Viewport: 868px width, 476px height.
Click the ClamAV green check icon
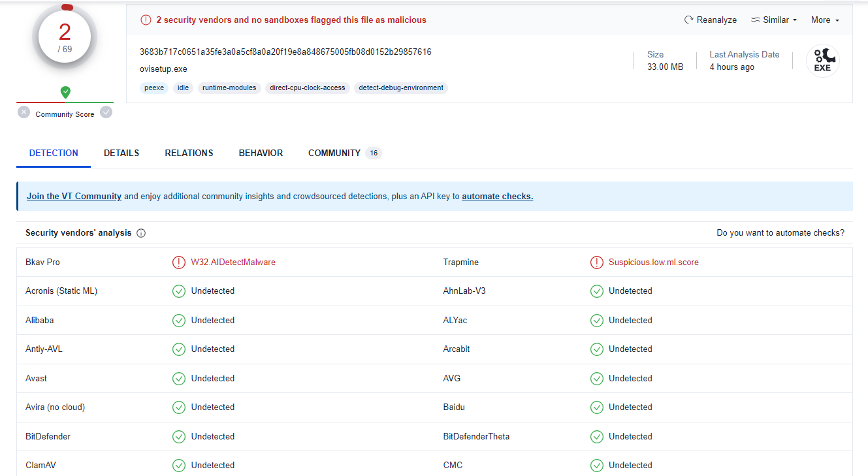(x=178, y=466)
